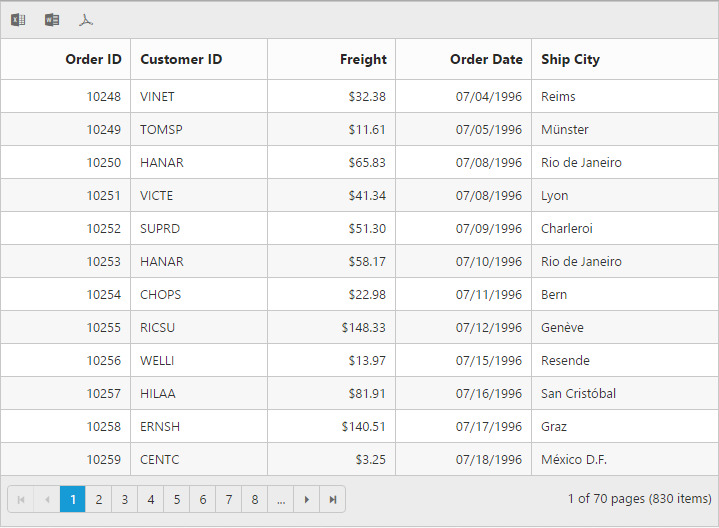The height and width of the screenshot is (528, 719).
Task: Open page 5 of the grid
Action: tap(177, 499)
